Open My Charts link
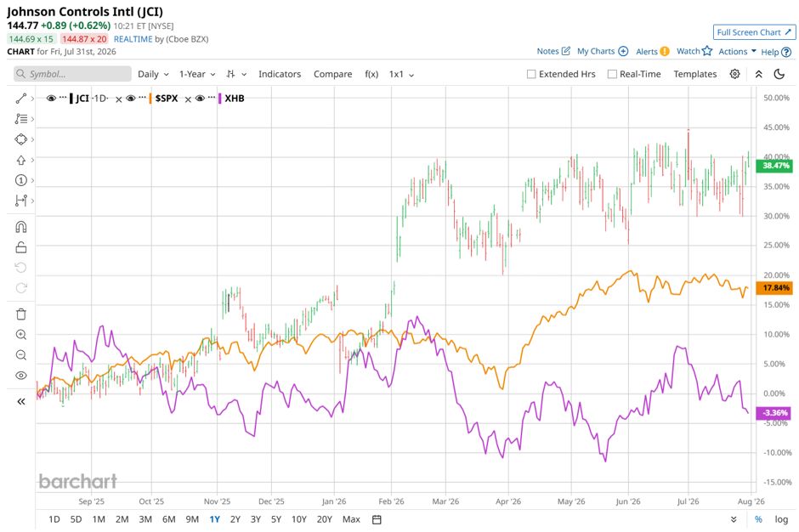Screen dimensions: 799x532 [603, 51]
